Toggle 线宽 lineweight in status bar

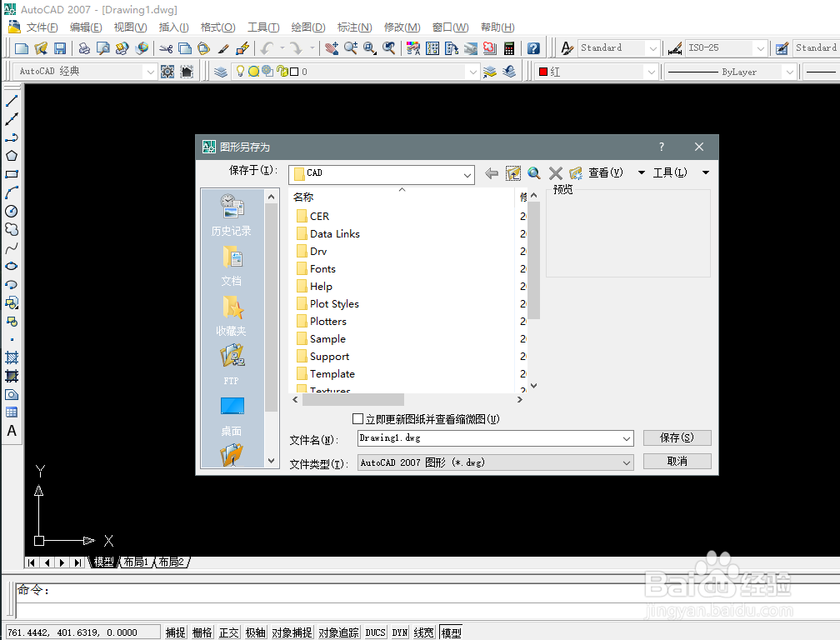423,632
